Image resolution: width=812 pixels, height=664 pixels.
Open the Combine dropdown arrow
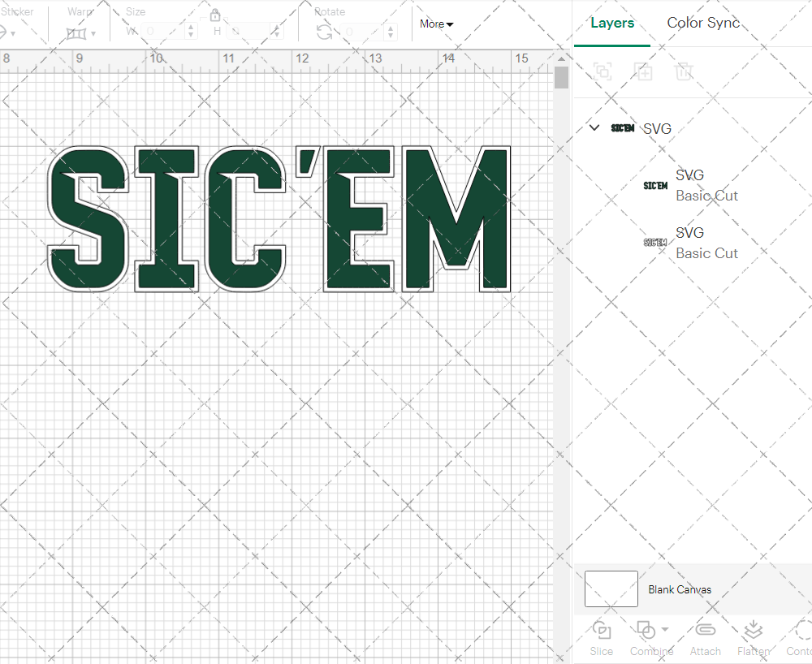click(665, 630)
